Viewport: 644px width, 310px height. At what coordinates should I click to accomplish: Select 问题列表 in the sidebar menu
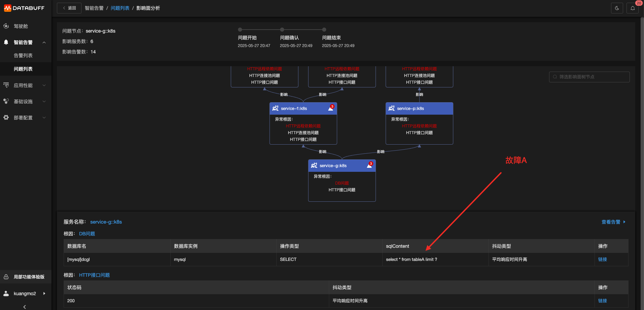click(23, 69)
